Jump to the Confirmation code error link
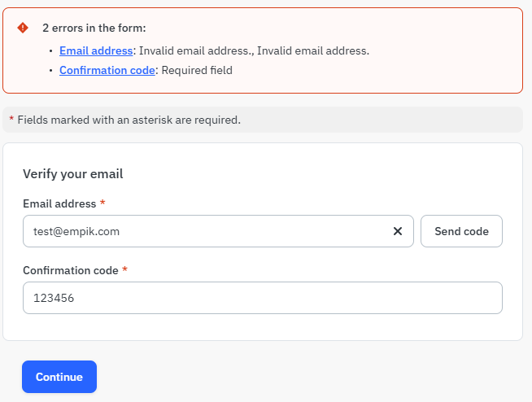 click(x=107, y=70)
